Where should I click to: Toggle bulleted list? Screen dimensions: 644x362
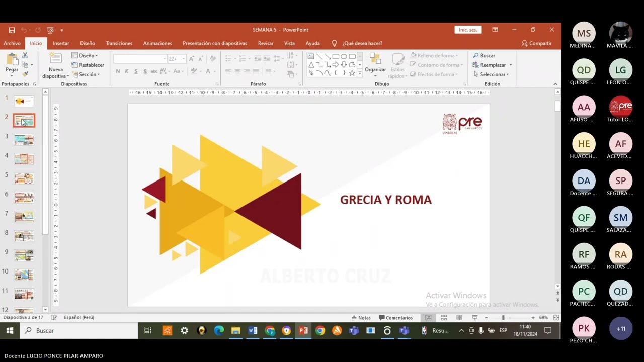point(229,59)
